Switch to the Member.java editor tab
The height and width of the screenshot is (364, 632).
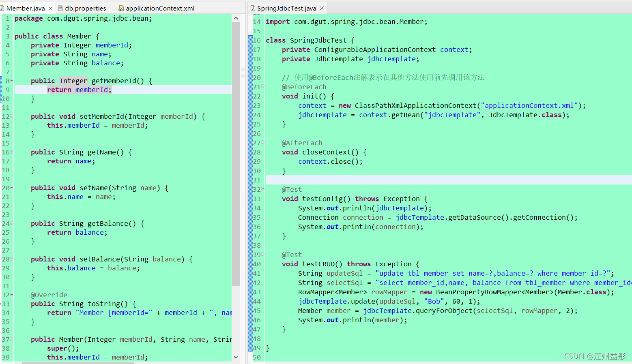(x=26, y=8)
